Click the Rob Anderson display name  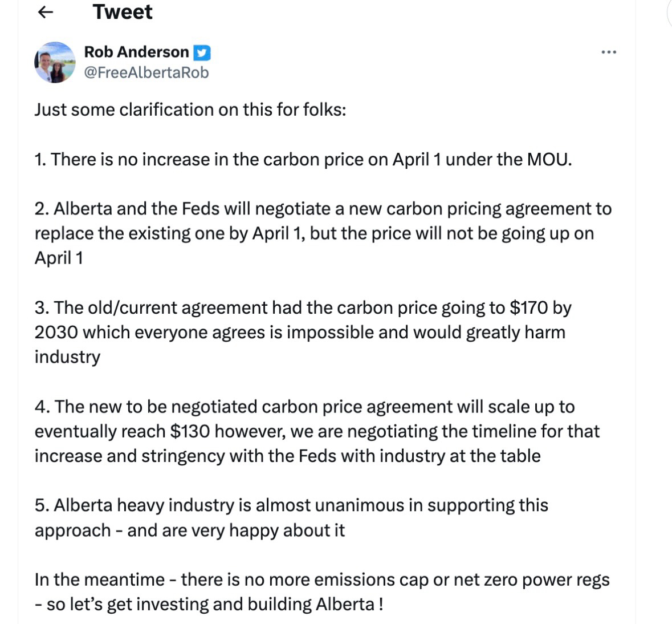pyautogui.click(x=136, y=52)
